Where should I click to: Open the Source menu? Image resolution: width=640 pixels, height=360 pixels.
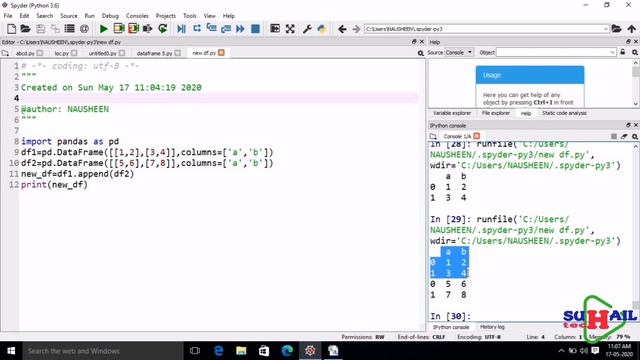[69, 16]
